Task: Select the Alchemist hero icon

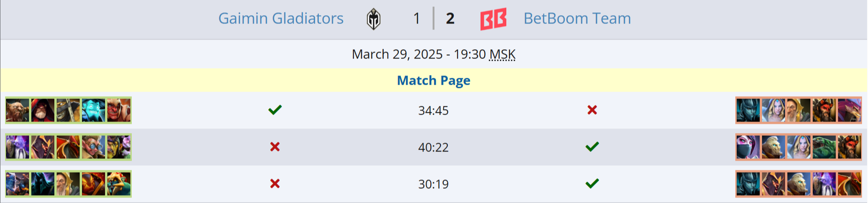Action: tap(119, 147)
